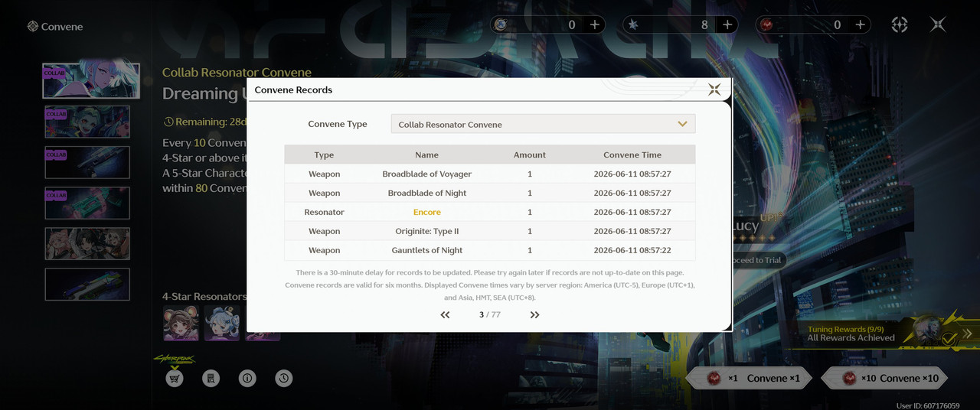Add red tide currency with third plus
This screenshot has height=410, width=980.
861,24
